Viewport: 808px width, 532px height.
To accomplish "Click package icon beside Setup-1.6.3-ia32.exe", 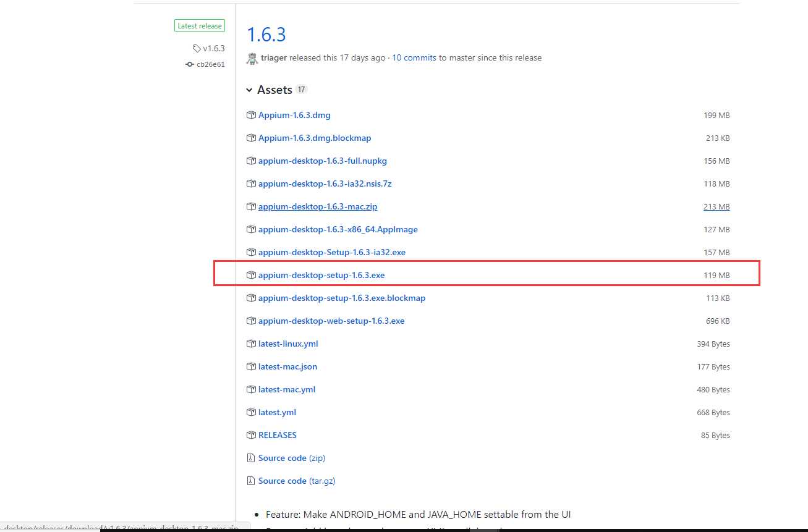I will pyautogui.click(x=251, y=253).
